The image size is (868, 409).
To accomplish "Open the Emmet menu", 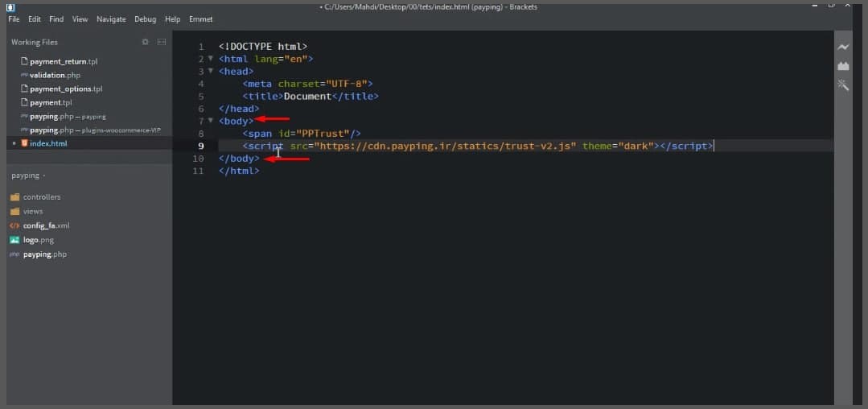I will pyautogui.click(x=201, y=19).
